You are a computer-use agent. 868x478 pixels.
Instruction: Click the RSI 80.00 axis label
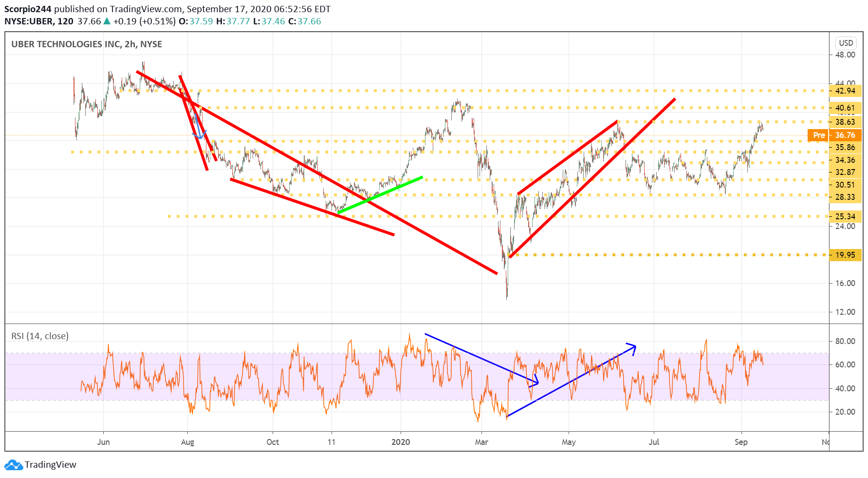coord(845,341)
